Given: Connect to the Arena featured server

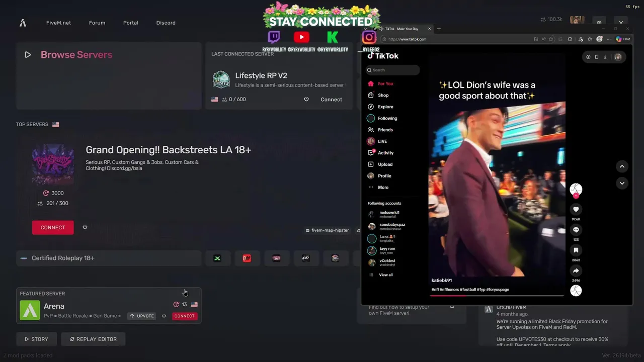Looking at the screenshot, I should tap(184, 316).
